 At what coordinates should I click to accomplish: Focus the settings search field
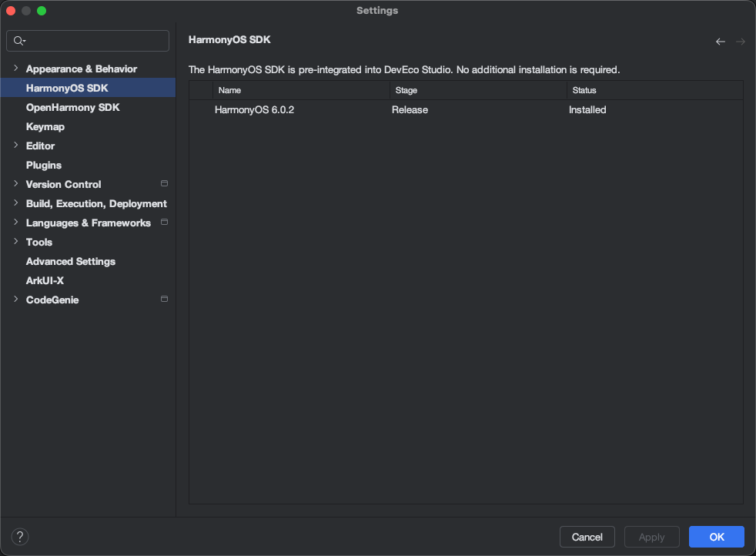tap(88, 41)
